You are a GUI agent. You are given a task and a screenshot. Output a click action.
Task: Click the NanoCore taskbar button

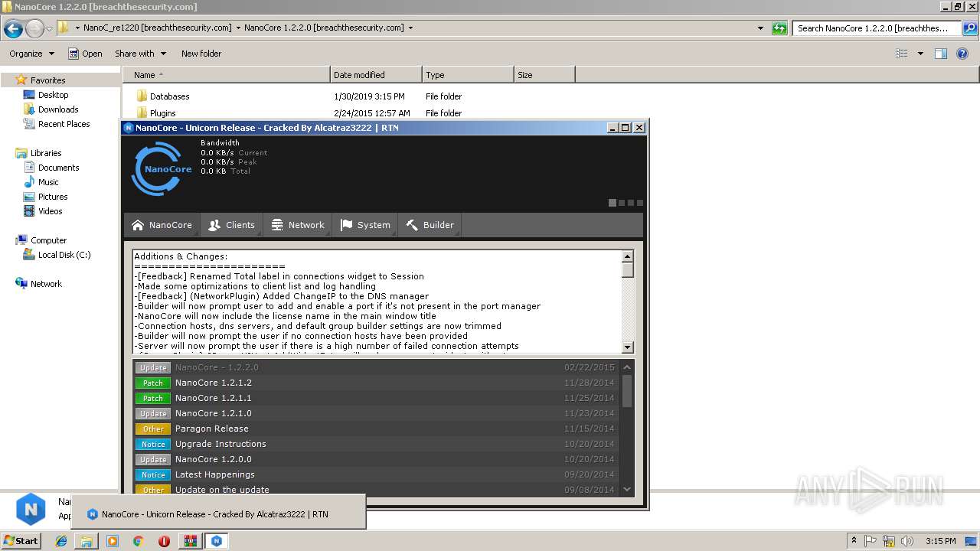(x=217, y=540)
